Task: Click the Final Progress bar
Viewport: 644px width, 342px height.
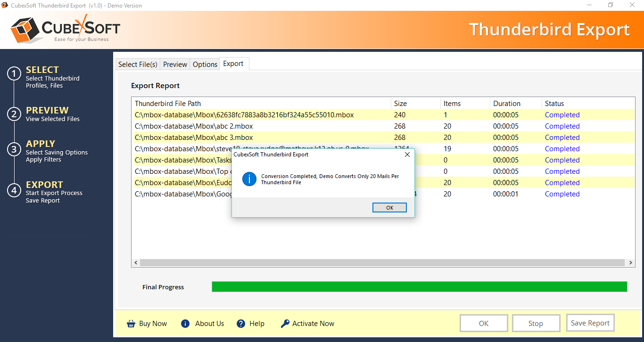Action: pyautogui.click(x=419, y=287)
